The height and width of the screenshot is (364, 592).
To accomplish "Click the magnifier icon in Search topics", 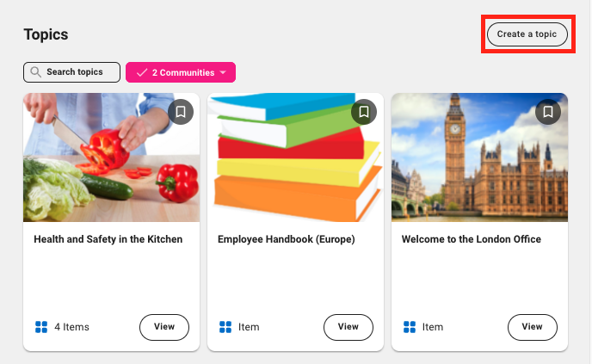I will click(x=36, y=72).
